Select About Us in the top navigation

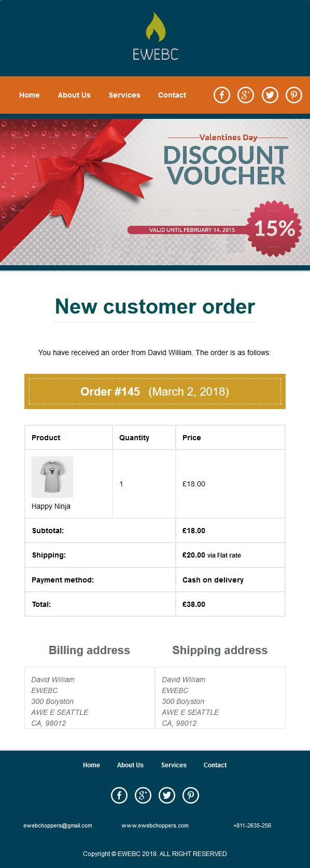(74, 95)
